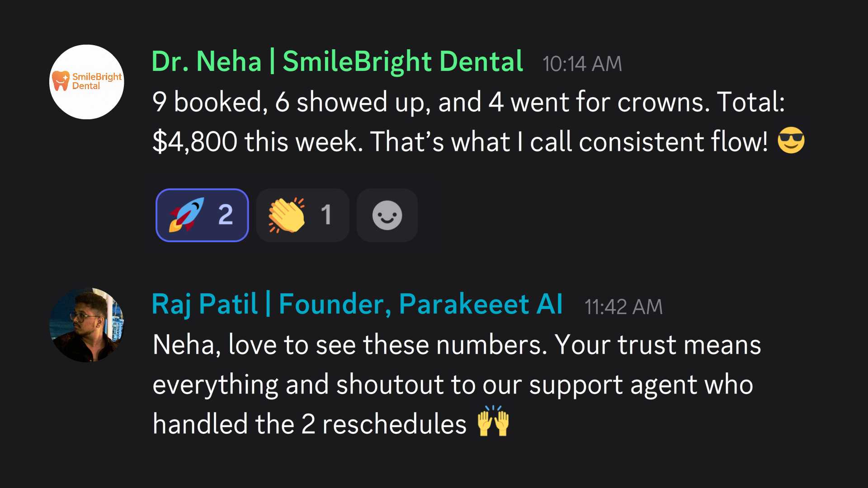Click the 11:42 AM timestamp
Viewport: 868px width, 488px height.
tap(623, 306)
